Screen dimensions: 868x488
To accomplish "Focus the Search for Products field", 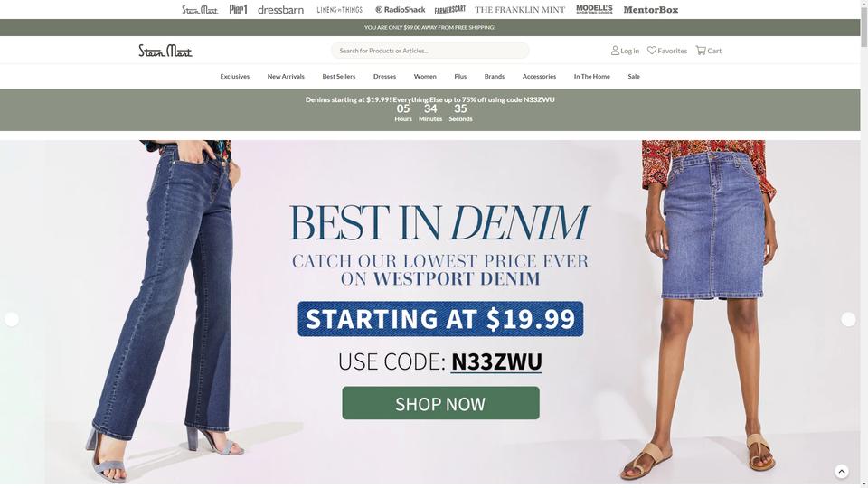I will tap(429, 51).
